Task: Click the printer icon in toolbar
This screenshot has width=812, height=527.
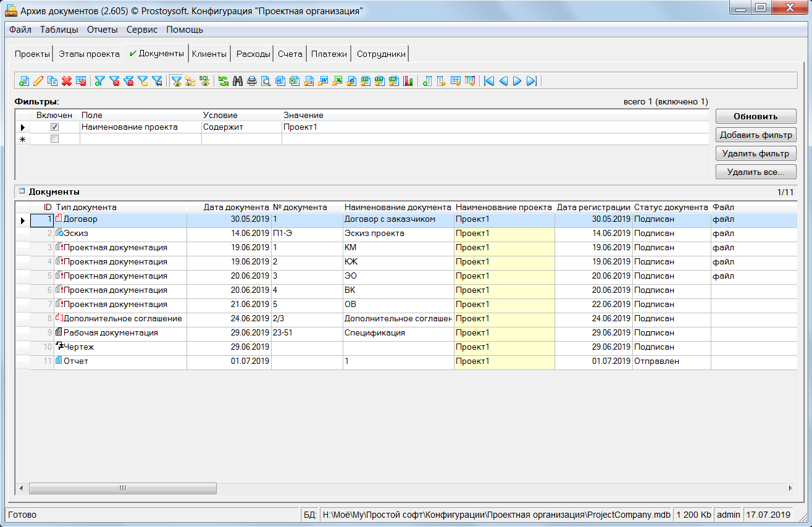Action: click(251, 81)
